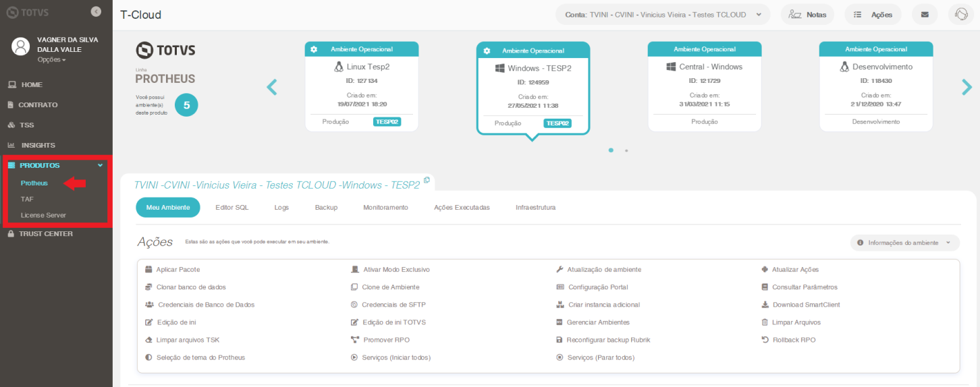Viewport: 980px width, 387px height.
Task: Switch to the Infraestrutura tab
Action: pos(536,208)
